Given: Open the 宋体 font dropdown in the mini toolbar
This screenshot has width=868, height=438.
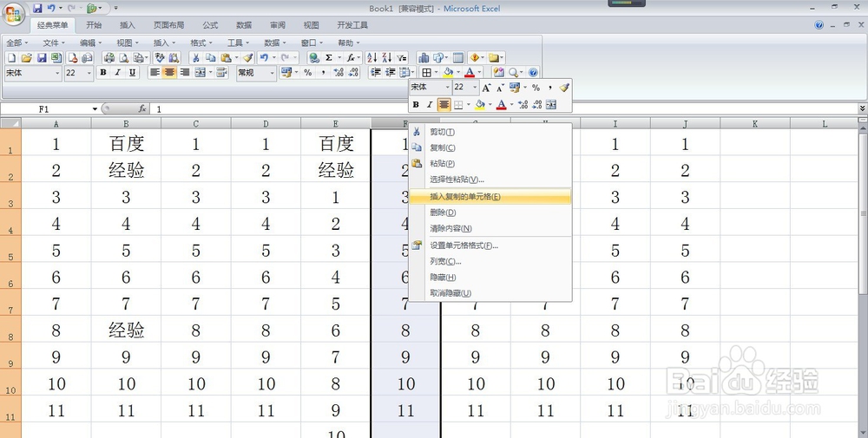Looking at the screenshot, I should coord(447,88).
